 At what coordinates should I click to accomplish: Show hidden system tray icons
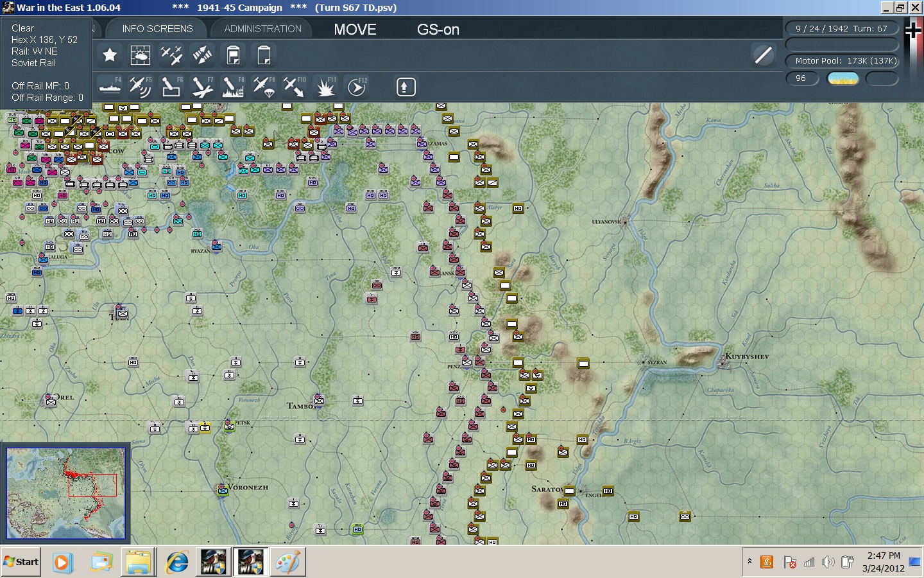pyautogui.click(x=749, y=561)
